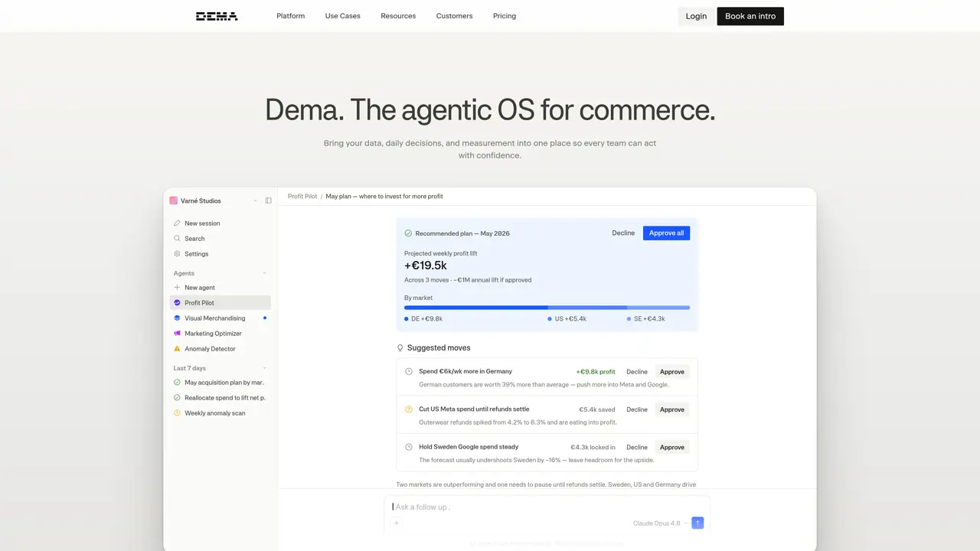Collapse the Agents section chevron
Viewport: 980px width, 551px height.
[x=265, y=273]
